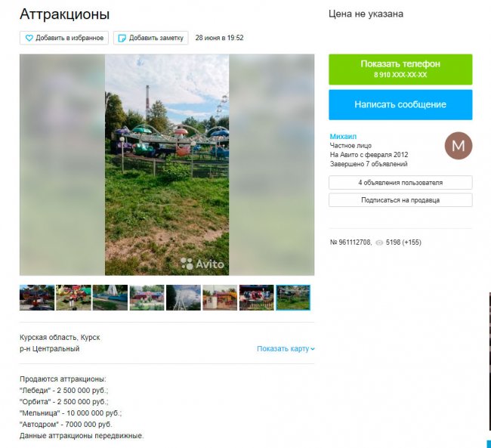
Task: Open messaging via Написать сообщение
Action: click(x=400, y=105)
